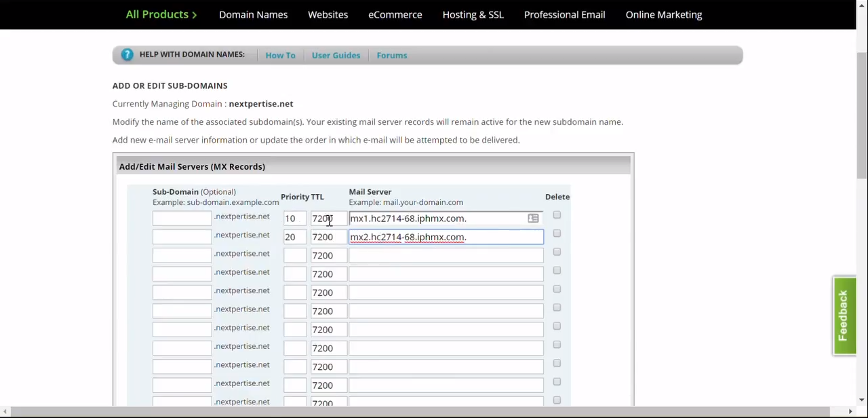Click the TTL field in the mx2 row
868x418 pixels.
pyautogui.click(x=329, y=237)
